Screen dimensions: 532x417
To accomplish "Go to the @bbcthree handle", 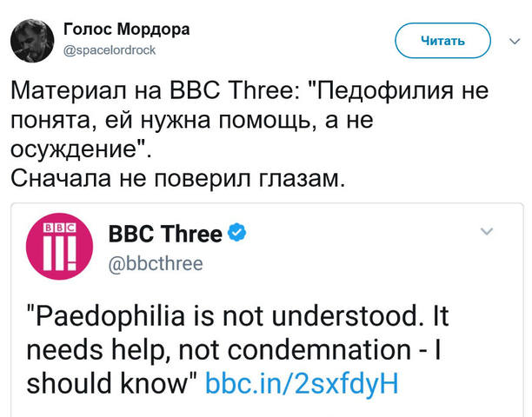I will [155, 261].
